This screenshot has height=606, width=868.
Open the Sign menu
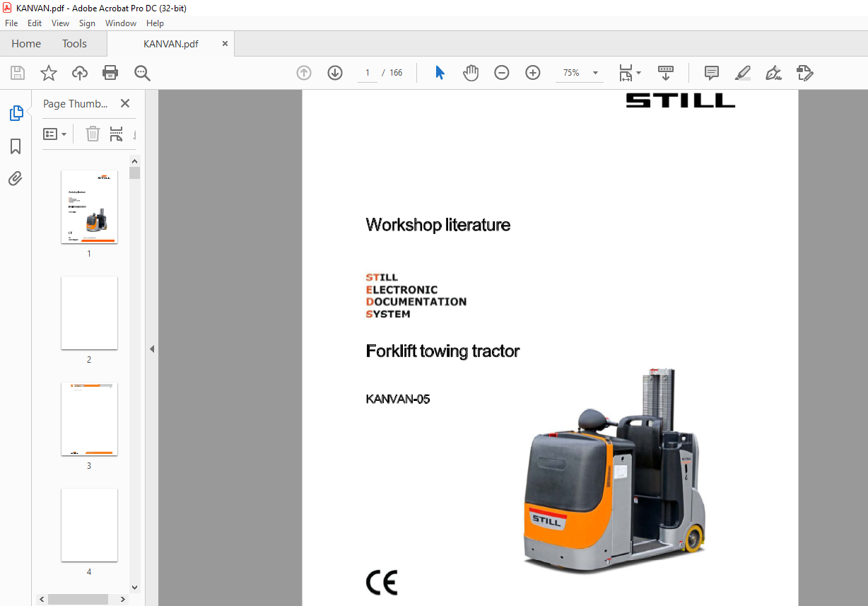87,23
